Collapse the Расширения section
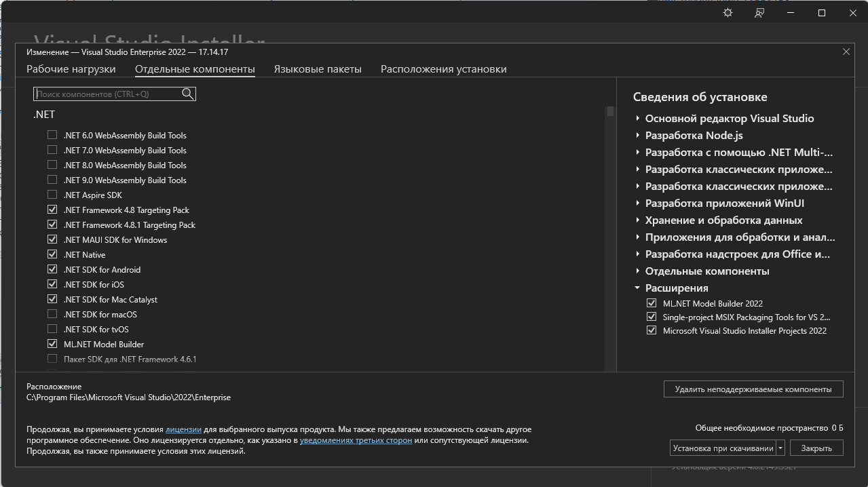 point(638,288)
